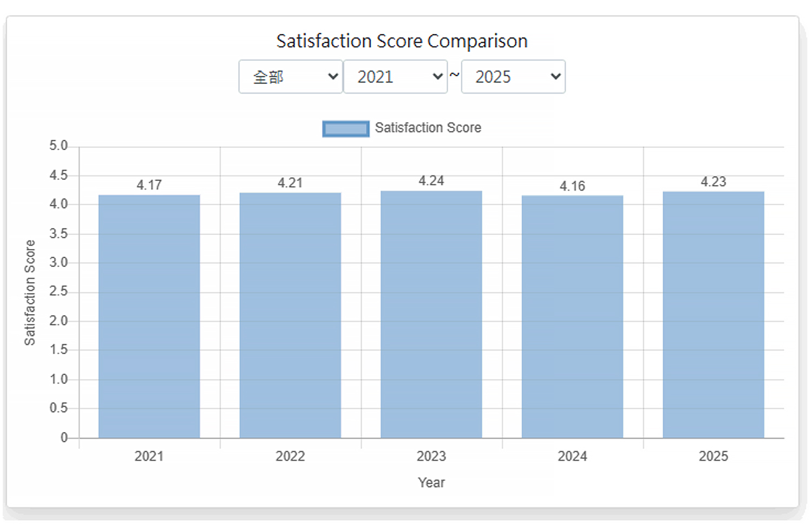
Task: Toggle the Satisfaction Score legend swatch
Action: [345, 128]
